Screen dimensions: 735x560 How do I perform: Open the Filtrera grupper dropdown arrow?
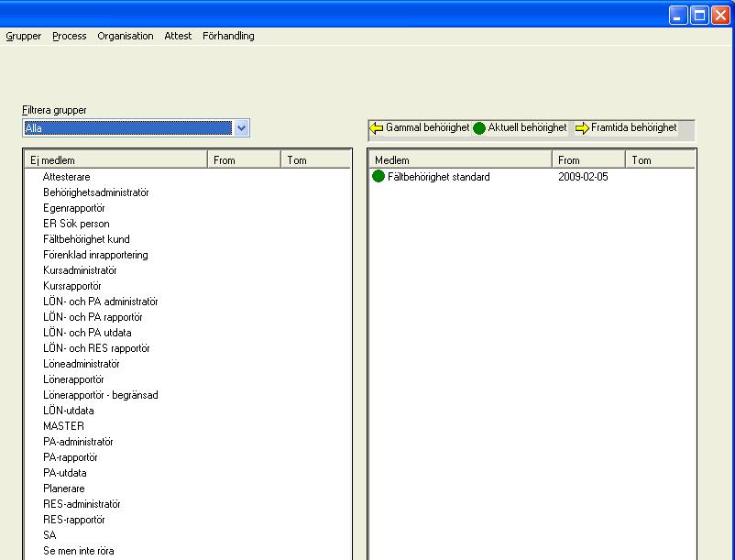point(241,128)
